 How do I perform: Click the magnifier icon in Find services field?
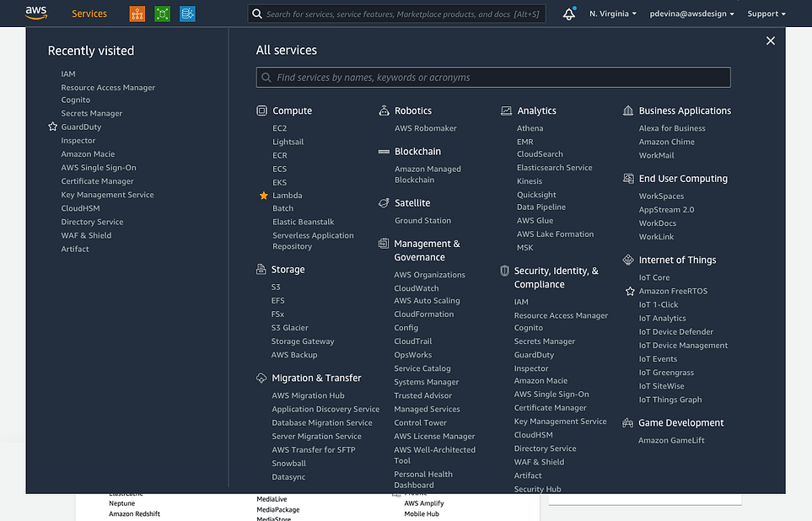click(x=266, y=78)
